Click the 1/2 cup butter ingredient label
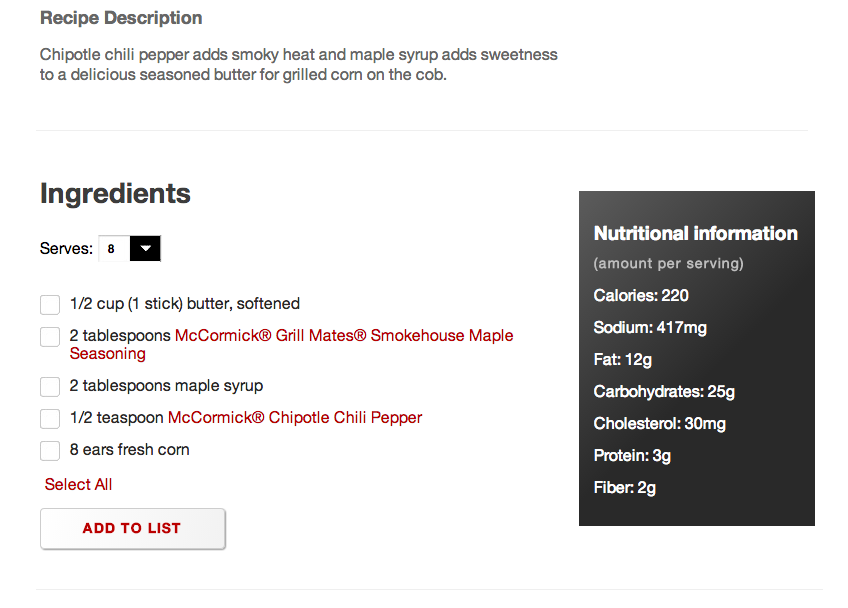Viewport: 848px width, 608px height. [184, 303]
